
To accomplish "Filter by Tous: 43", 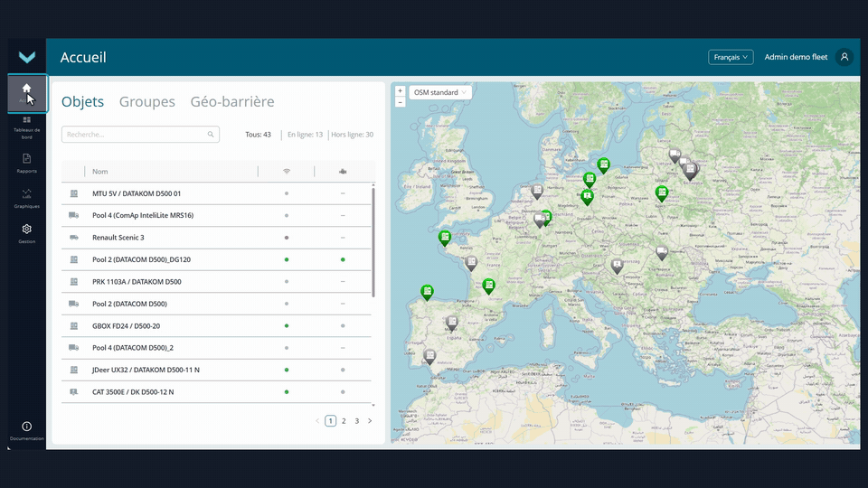I will (258, 135).
